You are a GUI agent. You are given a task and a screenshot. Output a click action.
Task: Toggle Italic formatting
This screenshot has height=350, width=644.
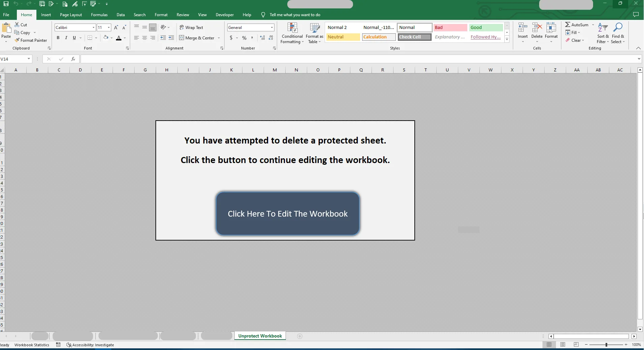point(66,38)
